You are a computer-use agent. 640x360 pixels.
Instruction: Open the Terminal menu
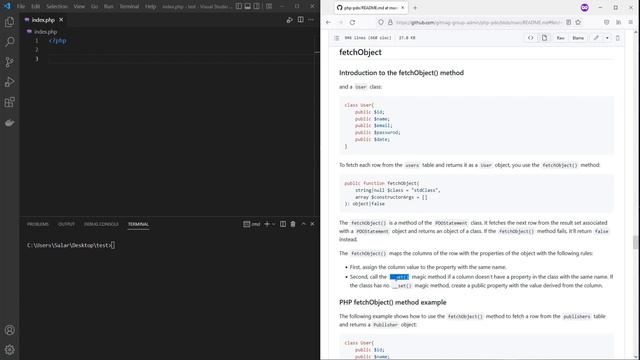click(129, 7)
